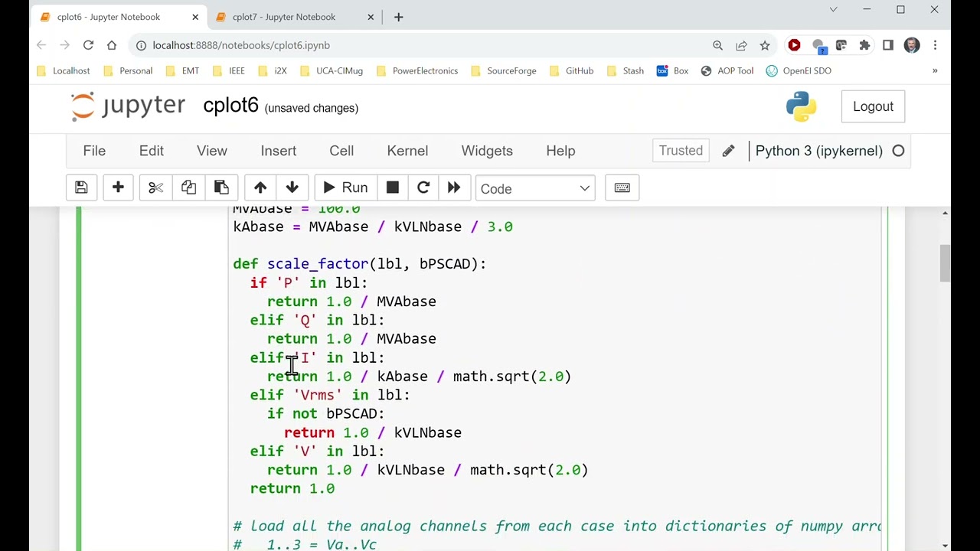
Task: Go to browser home page
Action: coord(112,45)
